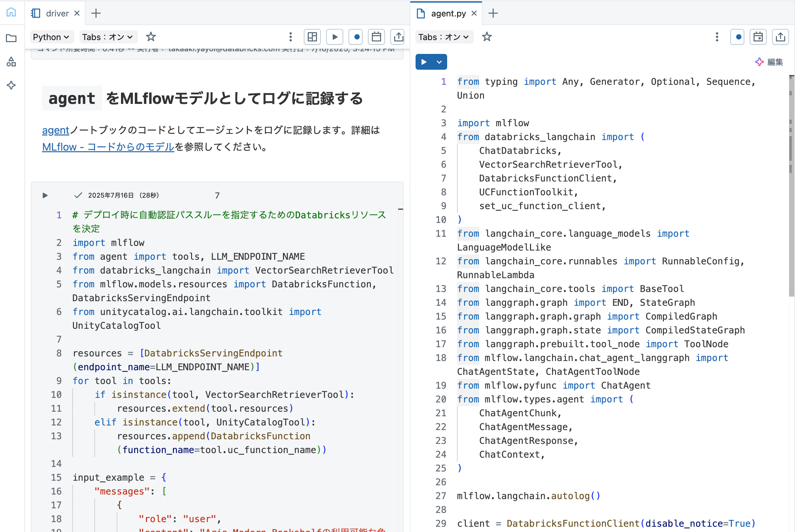Favorite the driver notebook with star

151,36
